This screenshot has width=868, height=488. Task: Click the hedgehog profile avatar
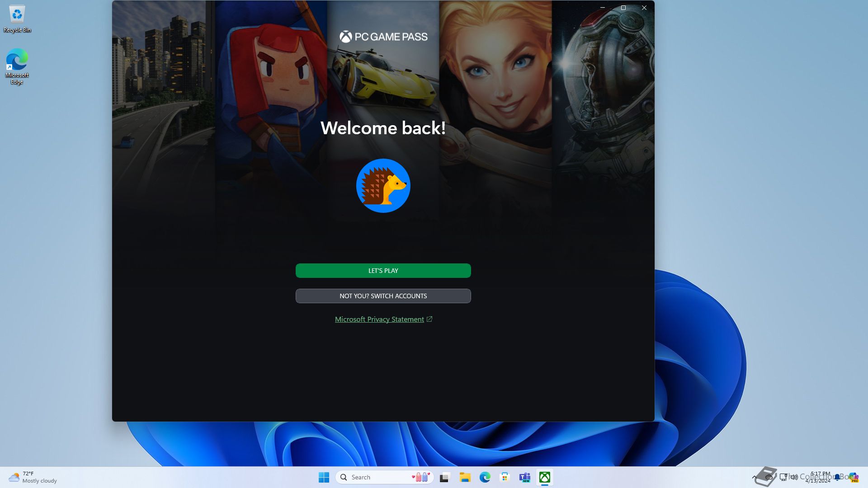(x=383, y=186)
